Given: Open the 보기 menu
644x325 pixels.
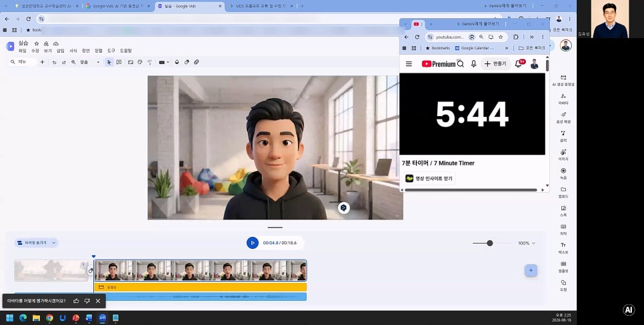Looking at the screenshot, I should [x=47, y=51].
